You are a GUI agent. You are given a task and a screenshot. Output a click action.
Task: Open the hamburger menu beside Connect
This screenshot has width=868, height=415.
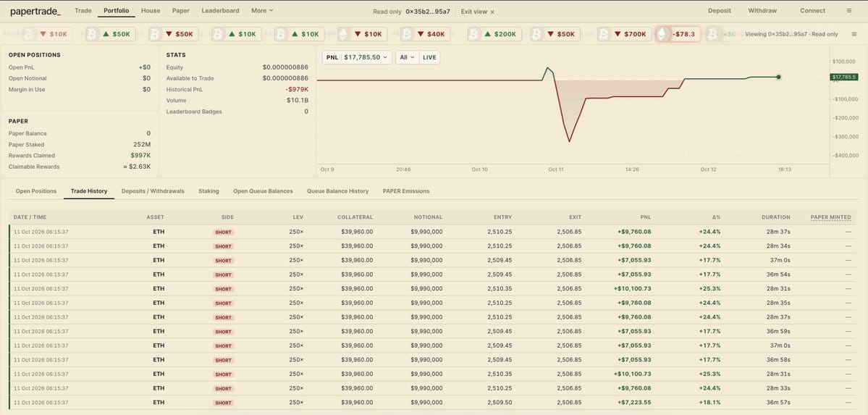[849, 11]
